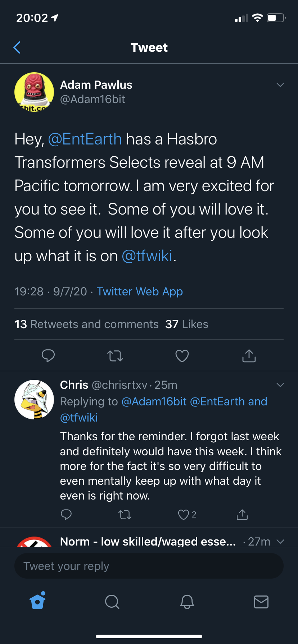Reply to Adam Pawlus's tweet

[x=48, y=356]
